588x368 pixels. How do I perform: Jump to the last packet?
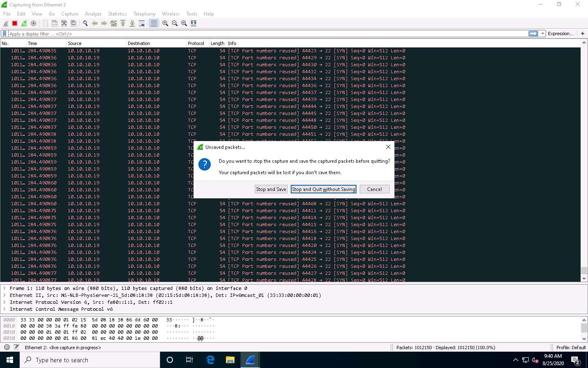[x=132, y=23]
